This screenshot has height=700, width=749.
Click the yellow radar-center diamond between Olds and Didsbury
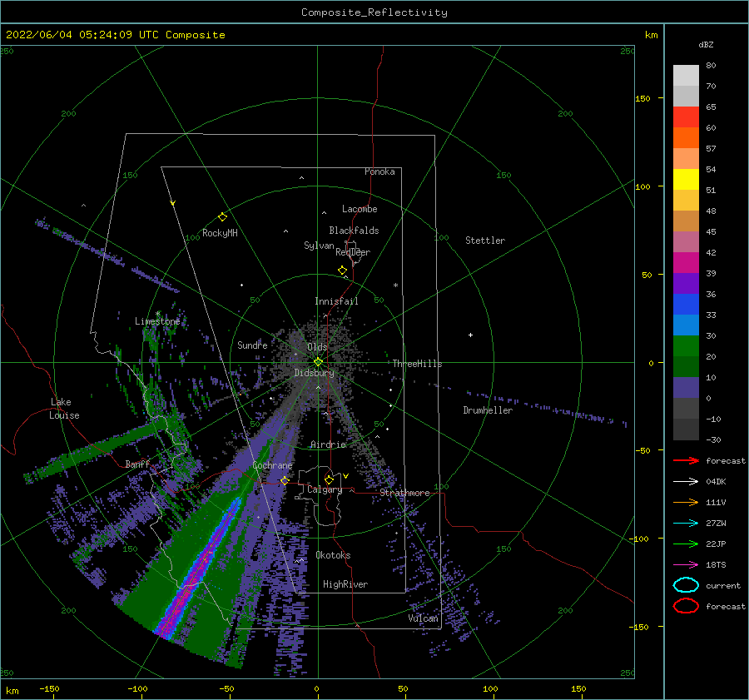point(318,362)
